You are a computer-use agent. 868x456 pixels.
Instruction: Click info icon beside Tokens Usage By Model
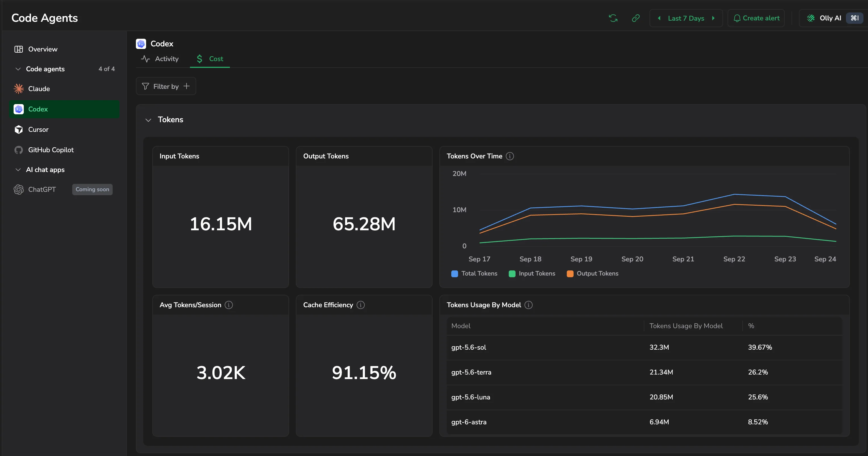[x=529, y=305]
